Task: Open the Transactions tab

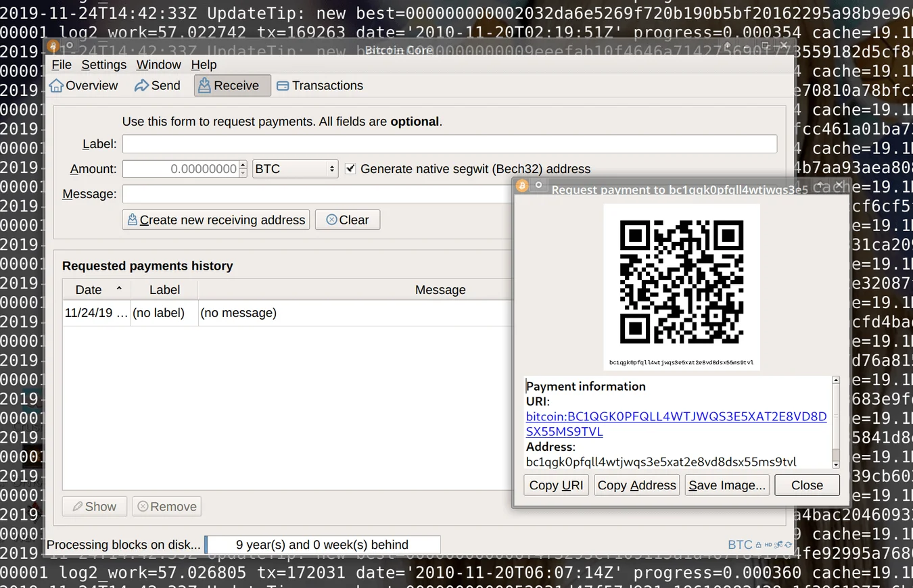Action: click(x=320, y=86)
